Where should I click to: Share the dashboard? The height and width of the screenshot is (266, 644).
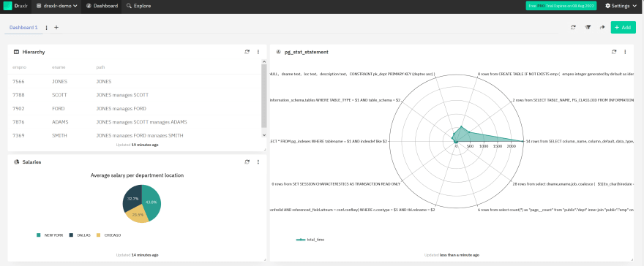point(602,28)
